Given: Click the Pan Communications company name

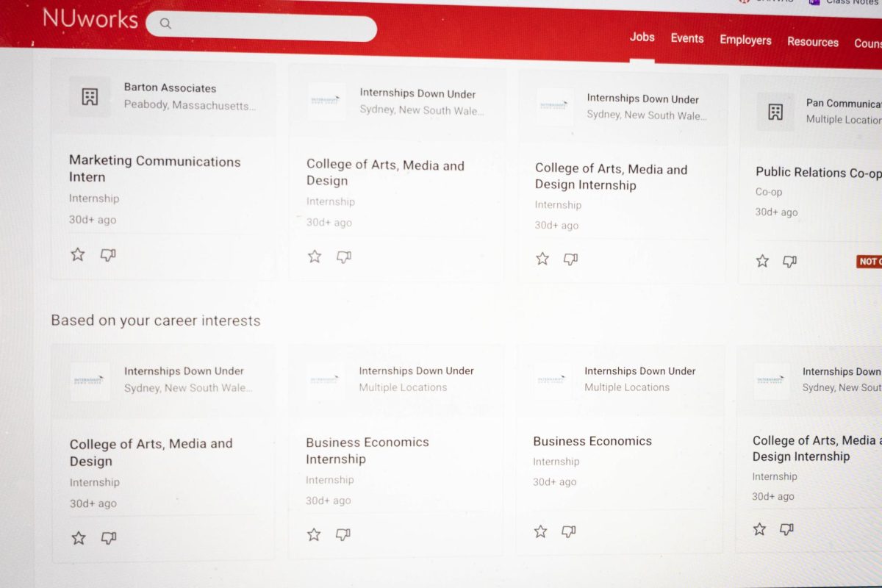Looking at the screenshot, I should pyautogui.click(x=843, y=104).
